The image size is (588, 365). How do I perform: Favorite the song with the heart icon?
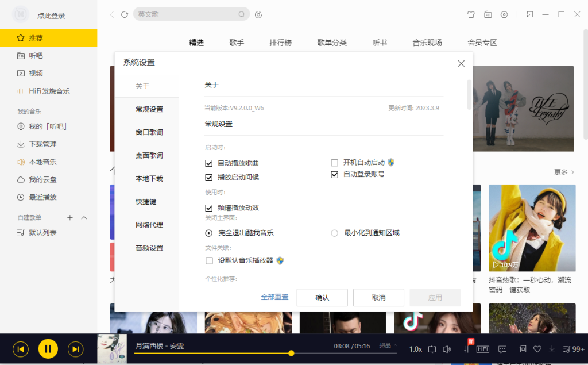click(x=537, y=349)
